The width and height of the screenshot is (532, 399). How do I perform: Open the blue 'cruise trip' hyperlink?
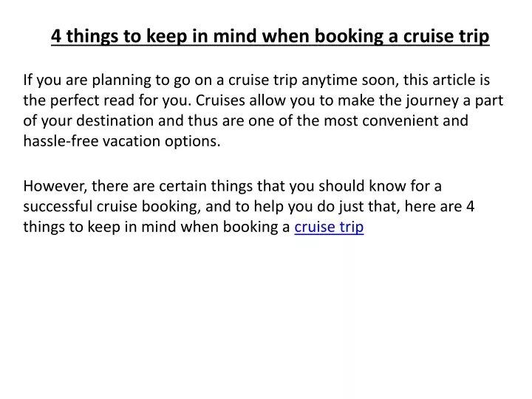coord(329,227)
